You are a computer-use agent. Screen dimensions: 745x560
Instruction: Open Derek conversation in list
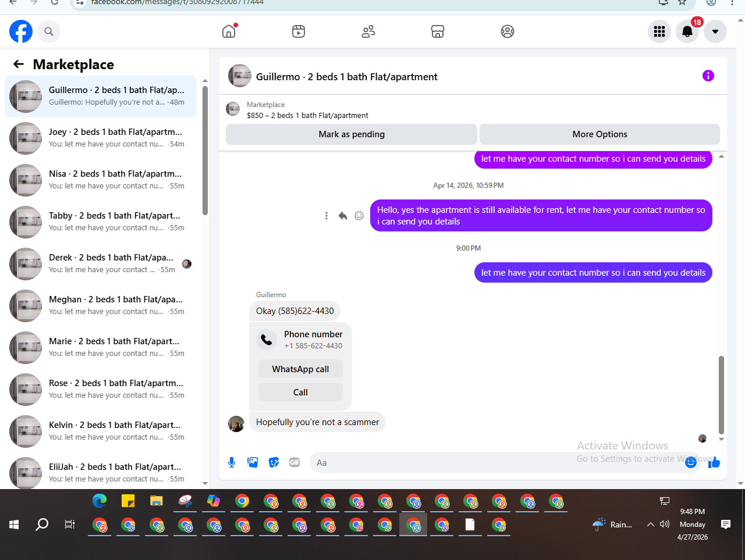coord(100,264)
